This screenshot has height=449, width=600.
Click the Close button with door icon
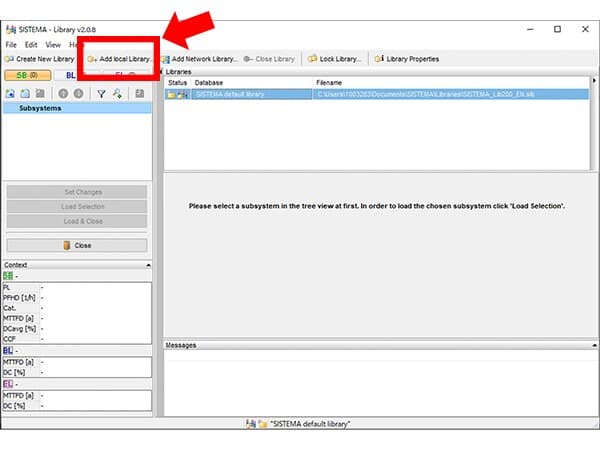(x=77, y=245)
